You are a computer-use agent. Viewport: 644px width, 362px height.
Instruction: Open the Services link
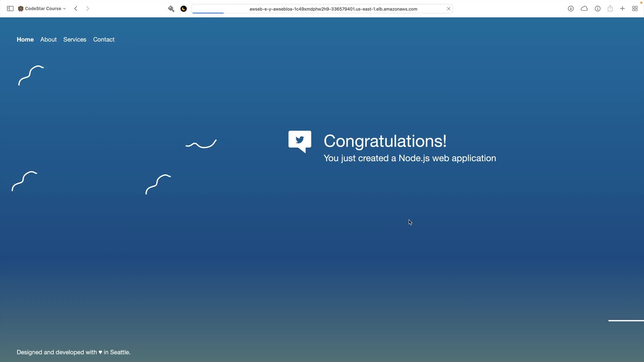tap(74, 40)
